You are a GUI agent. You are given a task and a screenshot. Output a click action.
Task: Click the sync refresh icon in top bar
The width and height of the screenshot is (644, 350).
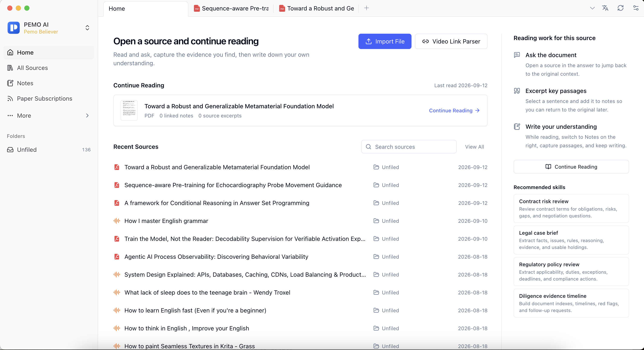pos(621,8)
